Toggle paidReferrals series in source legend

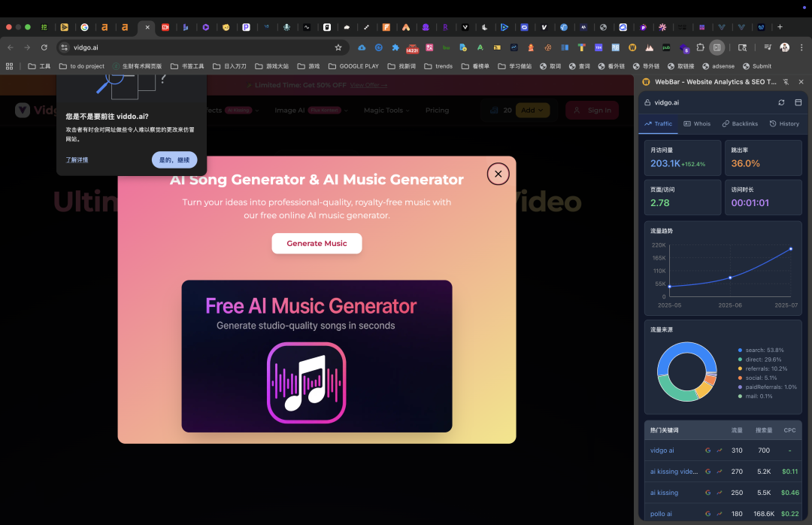[x=767, y=387]
